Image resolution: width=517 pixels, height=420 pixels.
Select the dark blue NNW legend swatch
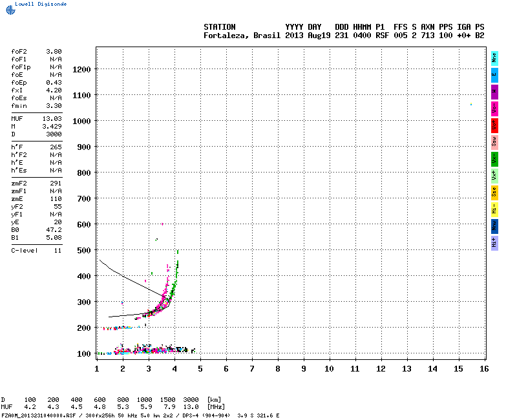pyautogui.click(x=494, y=226)
